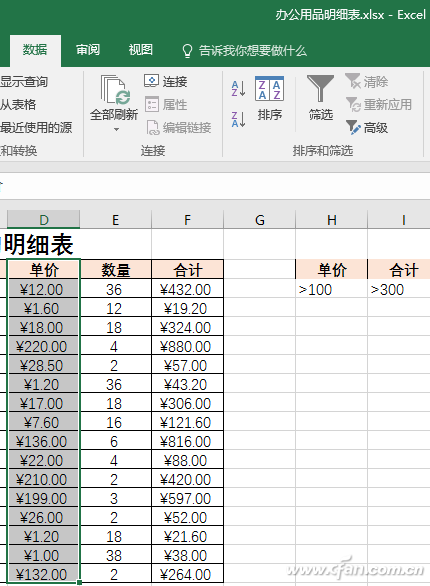430x586 pixels.
Task: Select column D header
Action: click(x=44, y=220)
